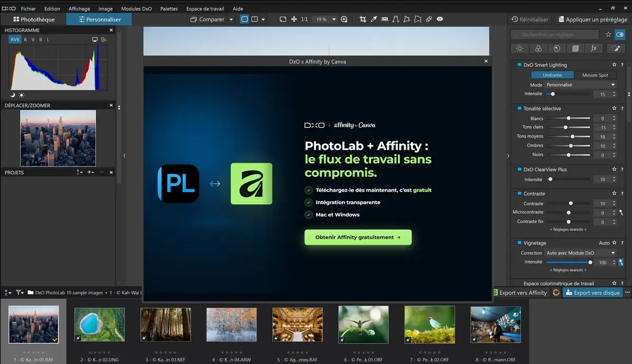Image resolution: width=632 pixels, height=364 pixels.
Task: Open the Detail corrections palette icon
Action: pyautogui.click(x=557, y=48)
